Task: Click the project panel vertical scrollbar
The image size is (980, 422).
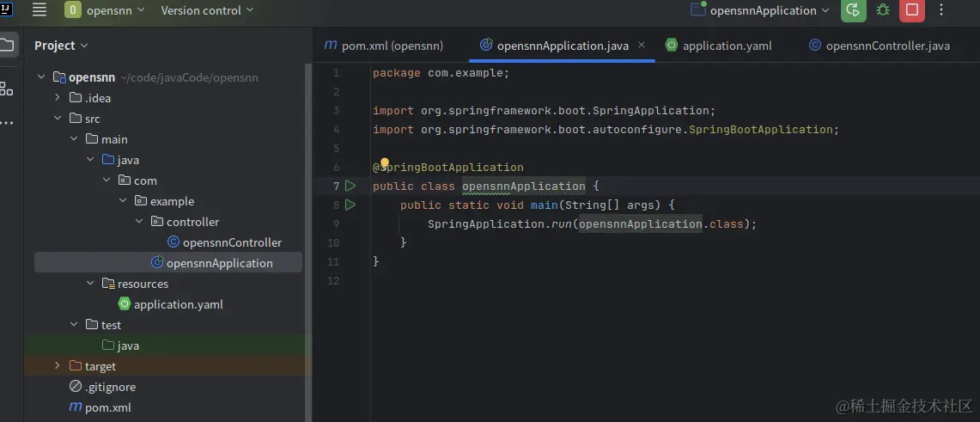Action: tap(307, 242)
